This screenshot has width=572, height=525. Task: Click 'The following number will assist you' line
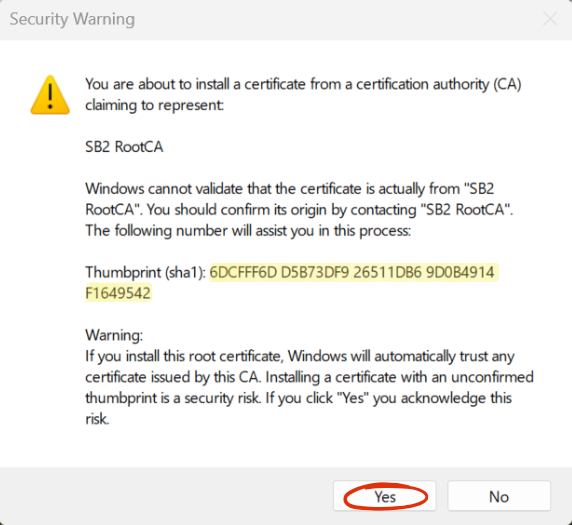[x=248, y=231]
